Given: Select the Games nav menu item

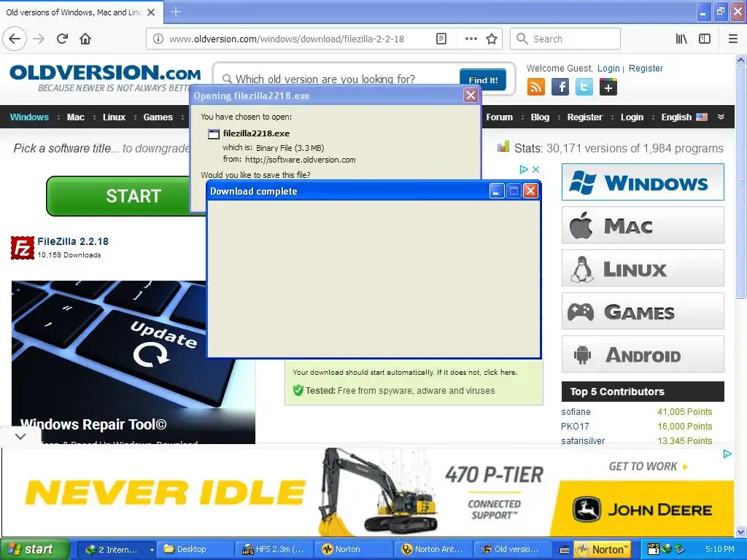Looking at the screenshot, I should (158, 117).
